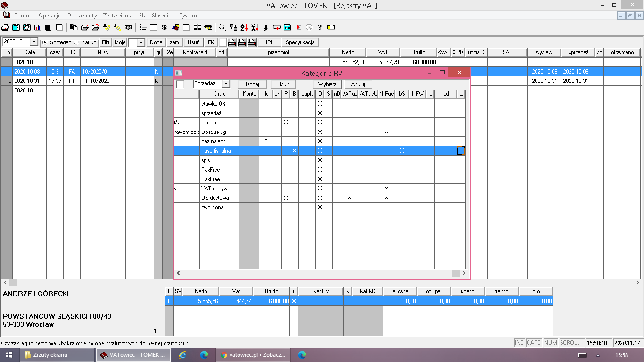Image resolution: width=644 pixels, height=362 pixels.
Task: Open the Zestawienia menu
Action: coord(118,16)
